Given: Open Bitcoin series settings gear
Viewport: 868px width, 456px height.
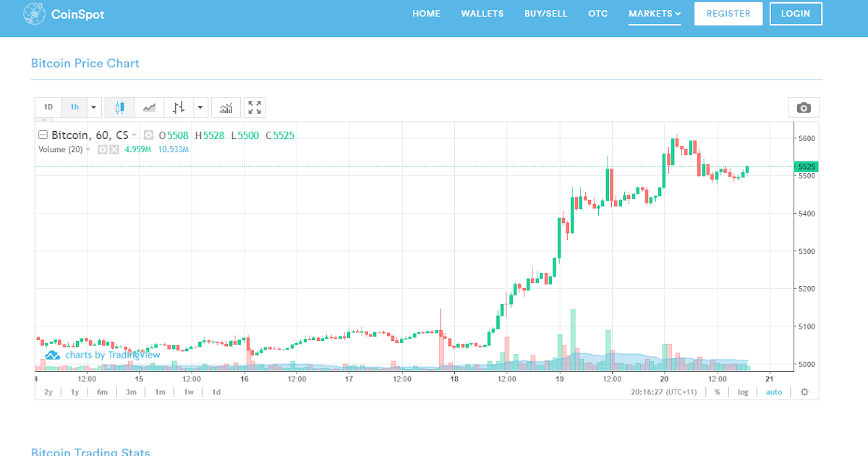Looking at the screenshot, I should coord(148,135).
